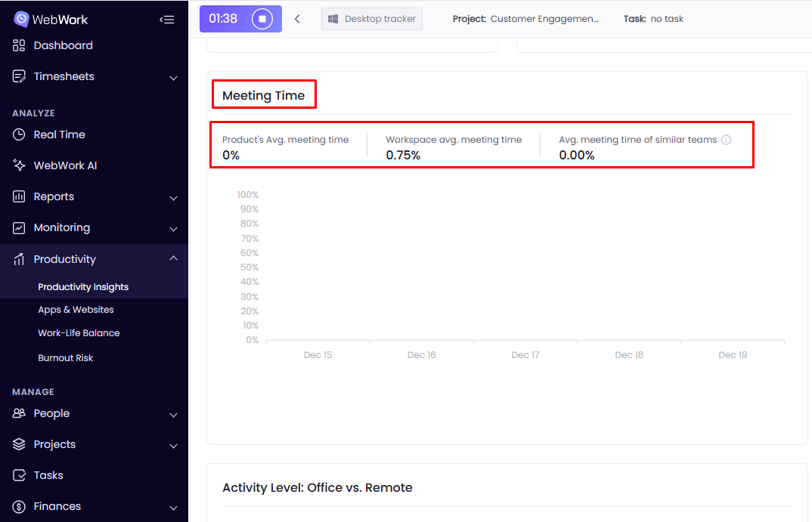Click the WebWork AI sparkle icon
Viewport: 812px width, 522px height.
[20, 165]
